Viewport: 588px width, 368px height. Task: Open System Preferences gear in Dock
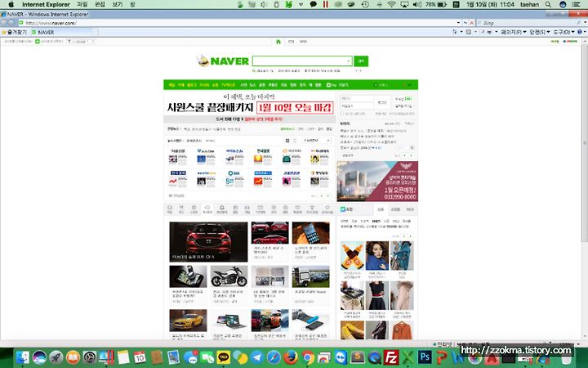tap(90, 357)
